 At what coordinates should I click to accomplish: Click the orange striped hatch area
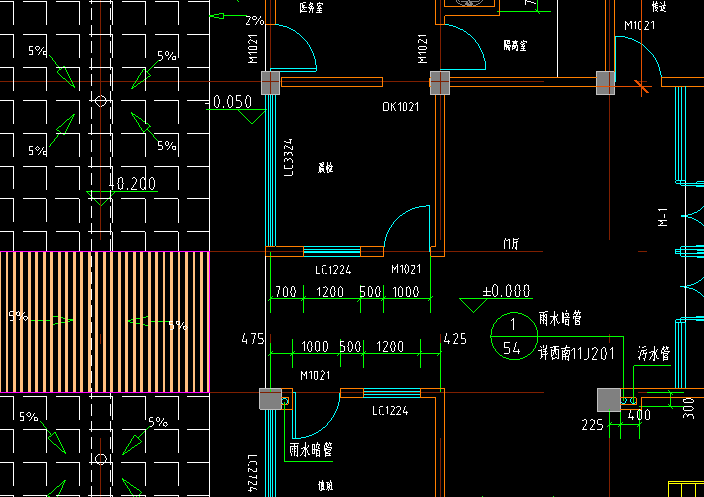(x=105, y=322)
